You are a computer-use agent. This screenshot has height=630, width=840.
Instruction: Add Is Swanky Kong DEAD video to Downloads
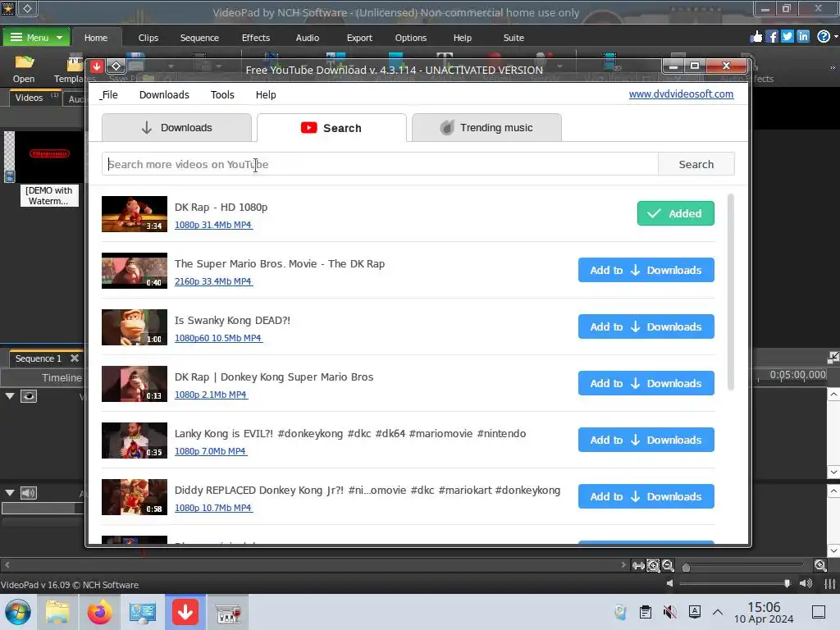[x=646, y=326]
